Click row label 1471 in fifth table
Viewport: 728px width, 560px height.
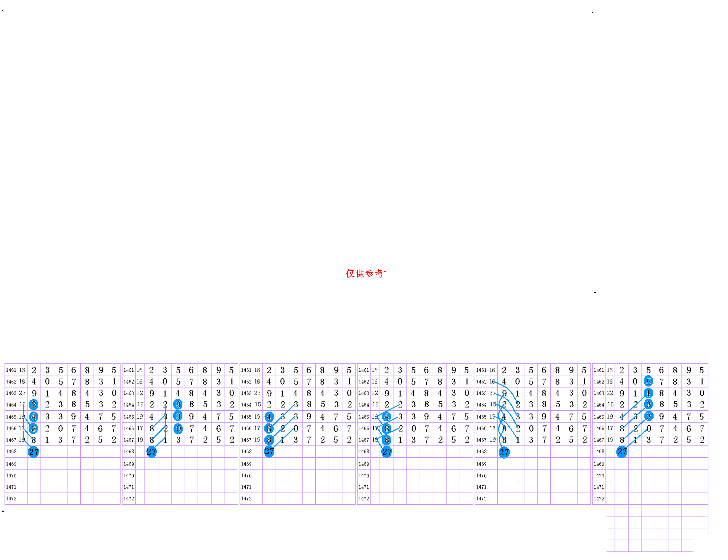click(x=481, y=487)
